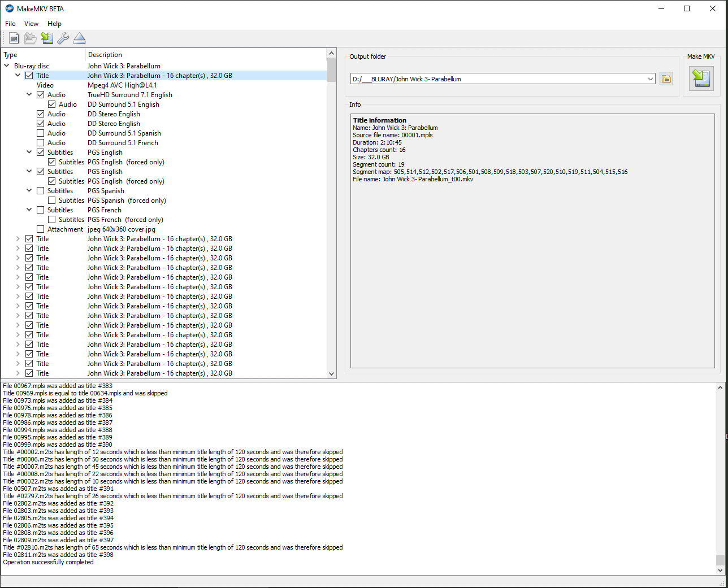Click Segment map line in Info panel
The height and width of the screenshot is (588, 728).
(x=490, y=172)
